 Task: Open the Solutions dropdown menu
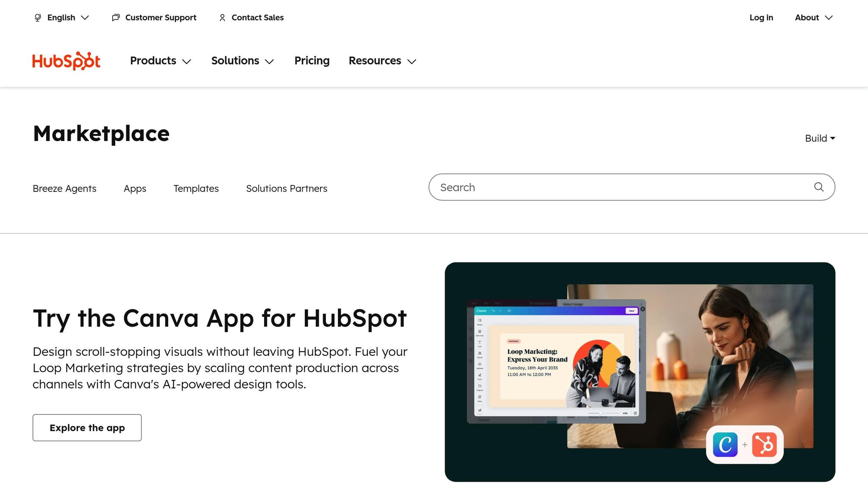point(242,61)
